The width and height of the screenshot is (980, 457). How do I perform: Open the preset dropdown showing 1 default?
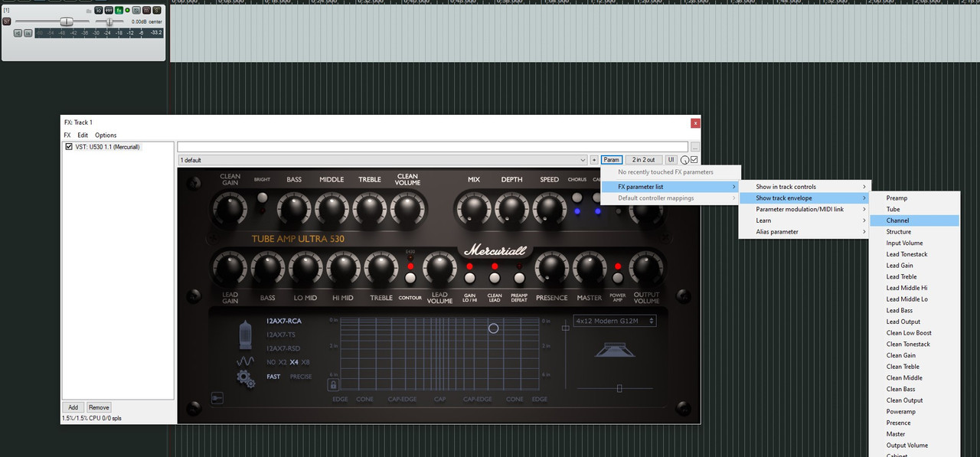point(382,159)
